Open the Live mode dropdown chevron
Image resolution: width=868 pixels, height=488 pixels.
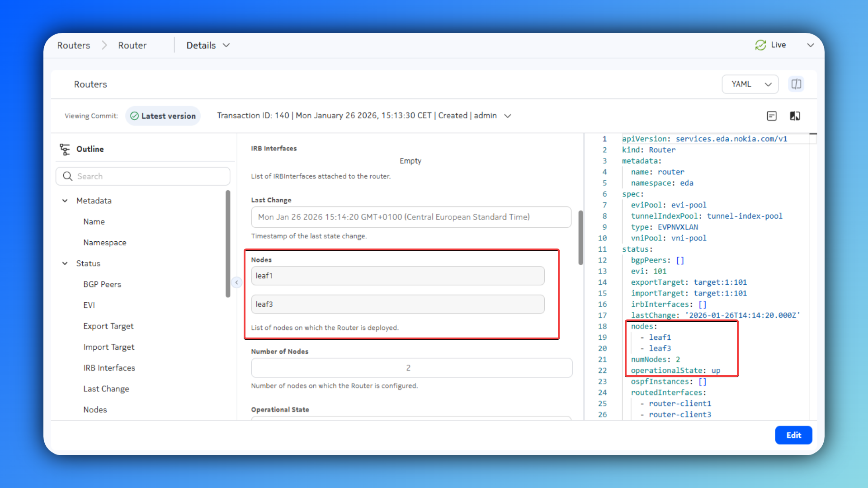tap(810, 45)
